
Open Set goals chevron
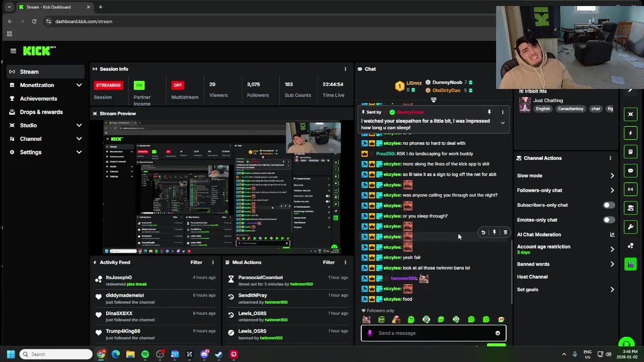coord(612,290)
